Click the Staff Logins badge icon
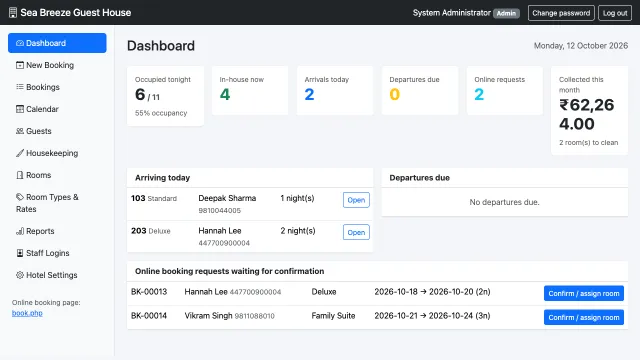The width and height of the screenshot is (640, 360). 20,253
